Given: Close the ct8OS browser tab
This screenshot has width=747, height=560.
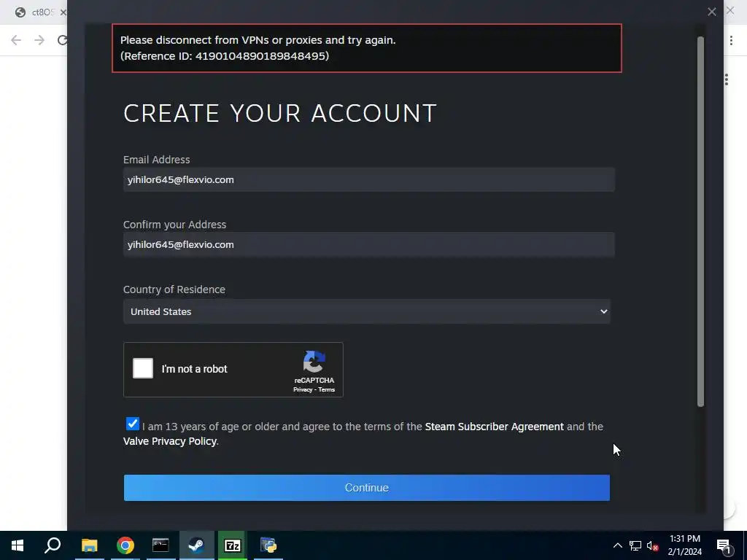Looking at the screenshot, I should pyautogui.click(x=63, y=12).
